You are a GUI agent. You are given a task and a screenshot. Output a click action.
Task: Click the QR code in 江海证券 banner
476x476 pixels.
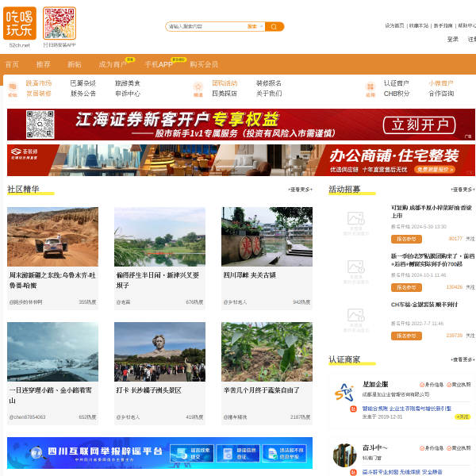click(40, 125)
